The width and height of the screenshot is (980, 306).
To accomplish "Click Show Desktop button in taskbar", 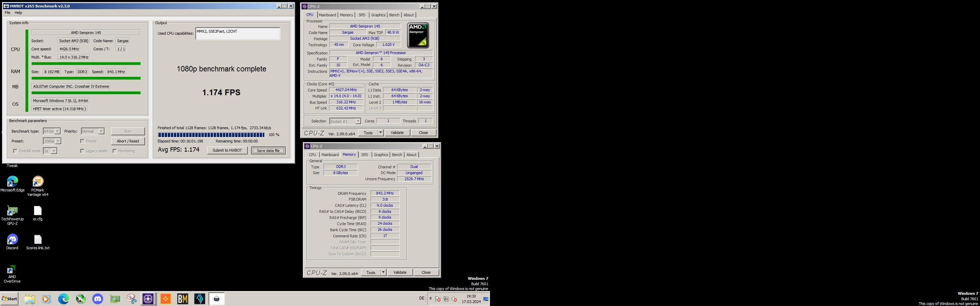I will [x=487, y=299].
